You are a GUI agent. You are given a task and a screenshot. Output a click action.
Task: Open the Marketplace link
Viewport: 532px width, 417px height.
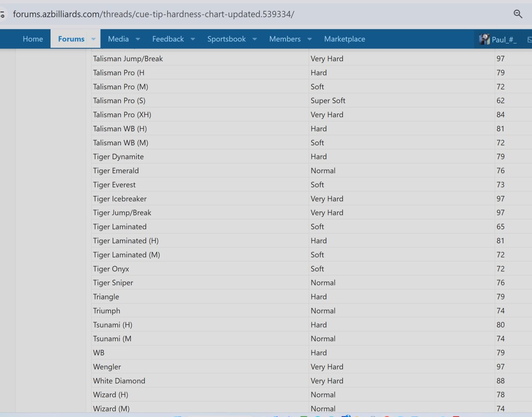pyautogui.click(x=344, y=39)
